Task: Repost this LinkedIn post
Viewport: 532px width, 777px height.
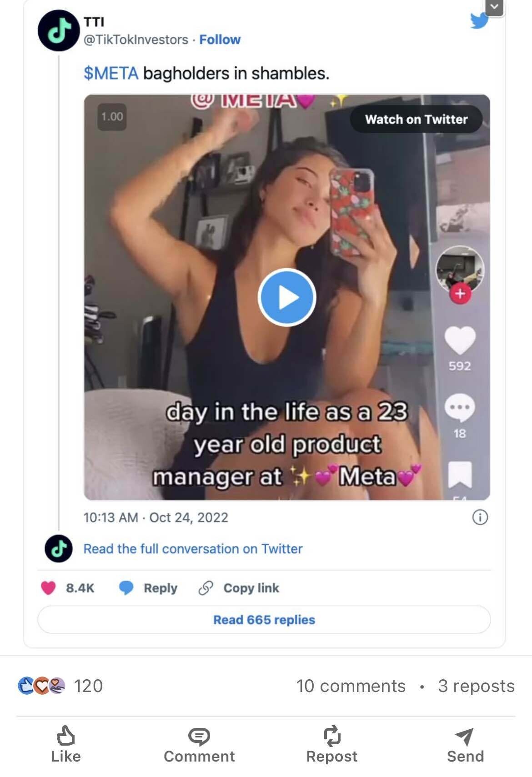Action: 332,744
